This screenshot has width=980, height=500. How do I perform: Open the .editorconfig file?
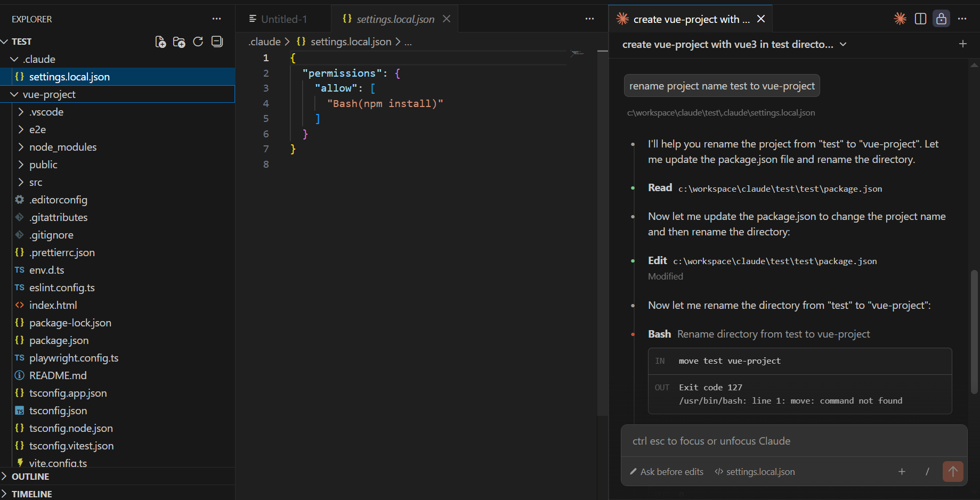(x=117, y=200)
